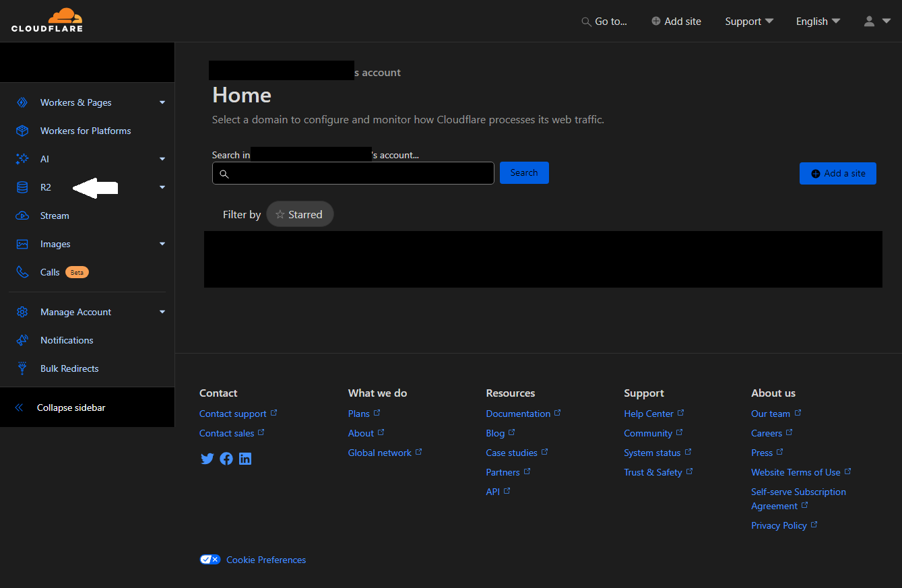The image size is (902, 588).
Task: Expand the Manage Account section
Action: [x=76, y=311]
